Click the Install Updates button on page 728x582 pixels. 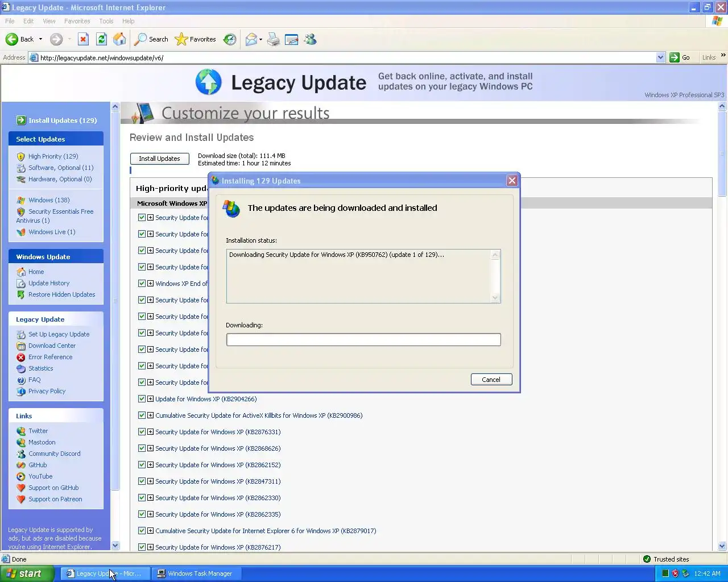click(x=159, y=159)
